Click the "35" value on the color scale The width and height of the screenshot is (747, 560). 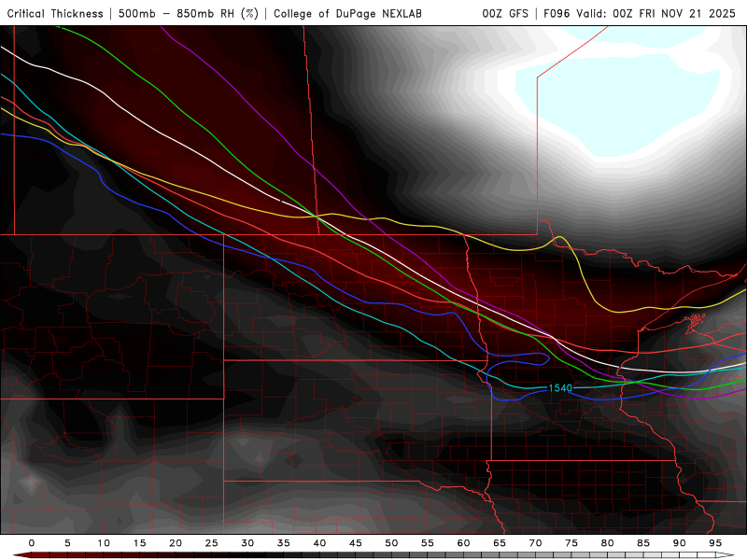coord(284,543)
